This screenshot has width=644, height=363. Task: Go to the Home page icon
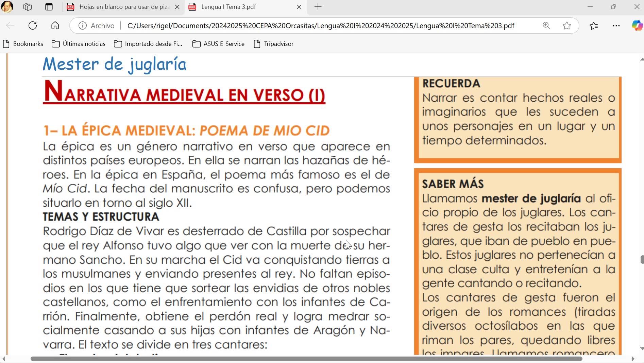(55, 25)
